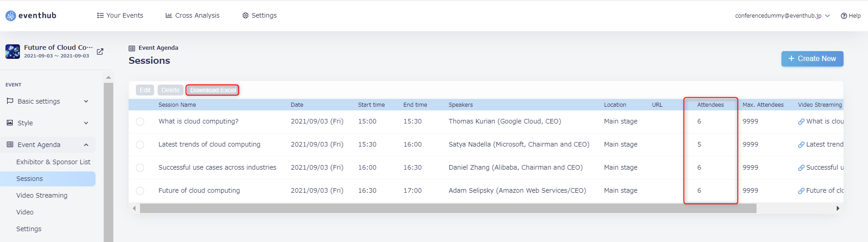This screenshot has height=242, width=868.
Task: Select radio for 'Successful use cases across industries'
Action: [x=140, y=168]
